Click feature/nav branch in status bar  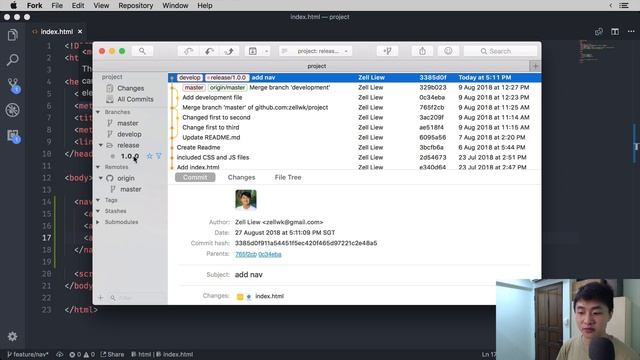28,354
